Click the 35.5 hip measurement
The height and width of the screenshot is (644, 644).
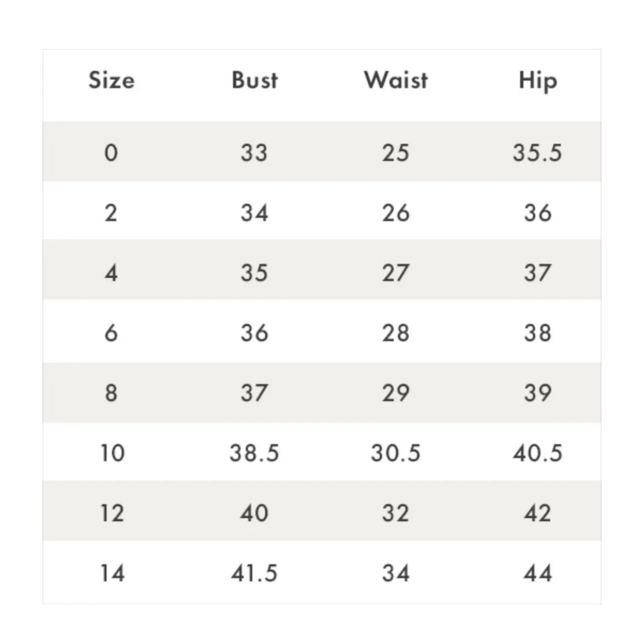coord(538,153)
